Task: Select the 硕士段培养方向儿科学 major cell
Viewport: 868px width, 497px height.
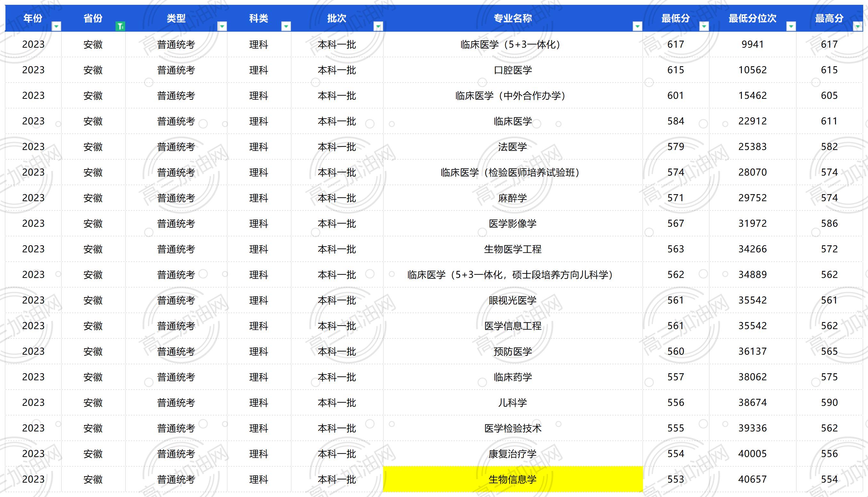Action: pyautogui.click(x=513, y=275)
